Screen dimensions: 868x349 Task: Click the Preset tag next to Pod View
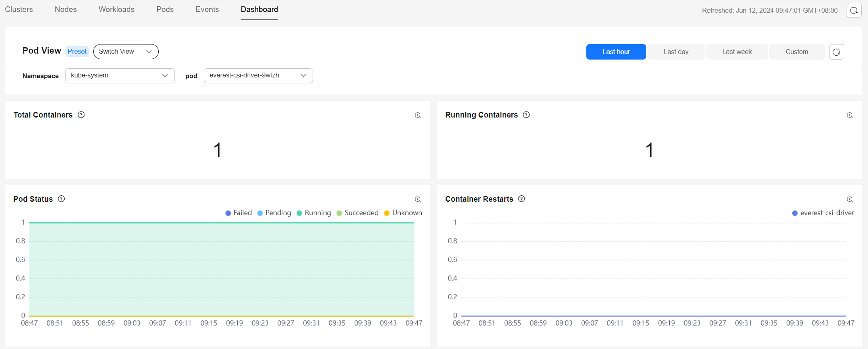click(x=77, y=52)
